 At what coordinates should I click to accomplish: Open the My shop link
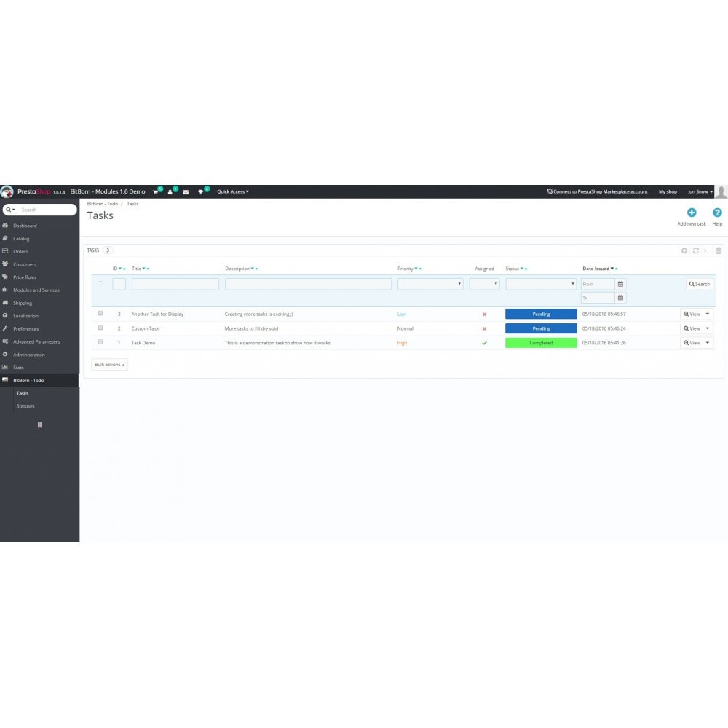coord(668,191)
